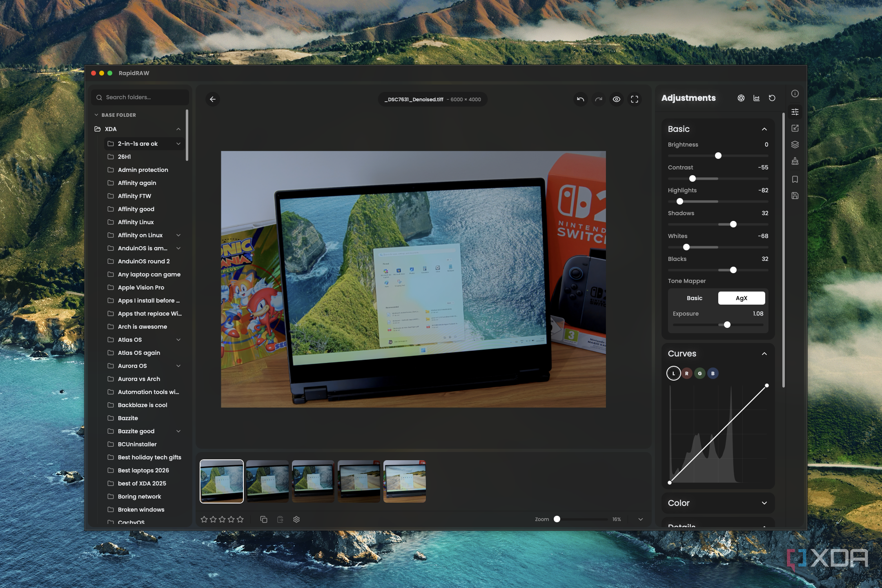Select the L luminance curve channel
Screen dimensions: 882x588
674,373
